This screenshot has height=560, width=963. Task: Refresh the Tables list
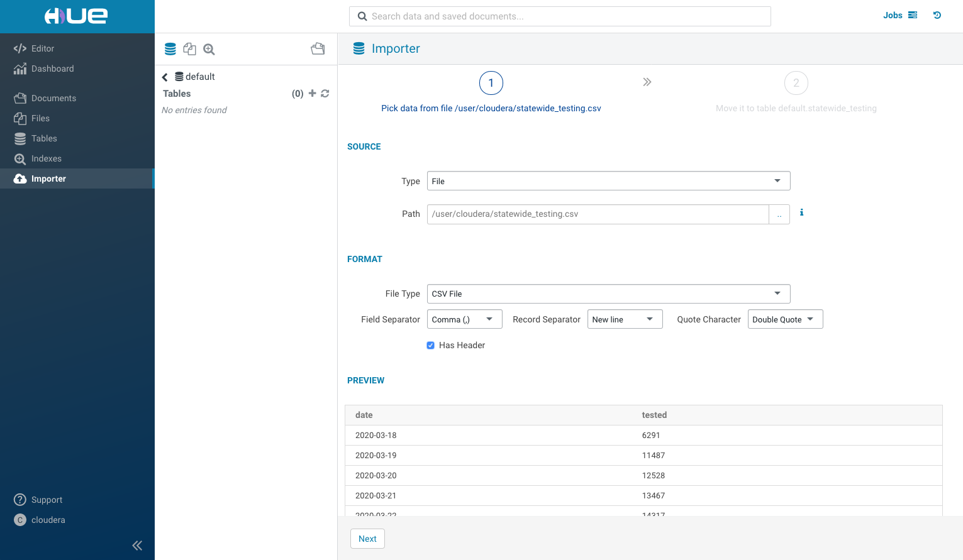[x=325, y=94]
